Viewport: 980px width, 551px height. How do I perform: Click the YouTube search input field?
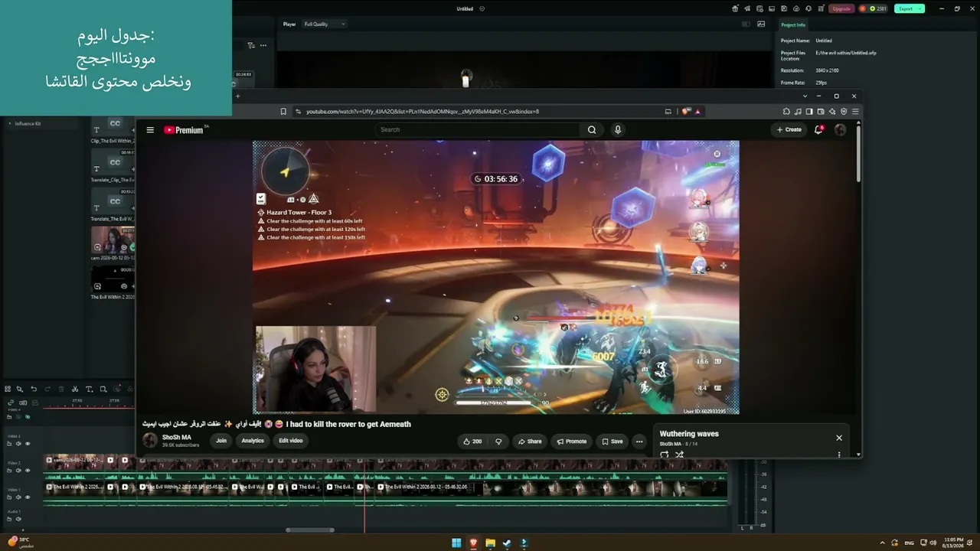coord(479,130)
